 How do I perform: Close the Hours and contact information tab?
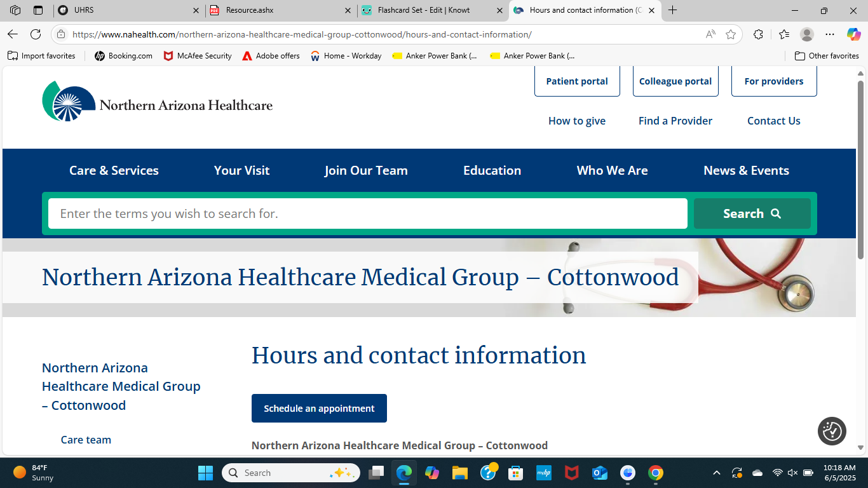click(651, 10)
